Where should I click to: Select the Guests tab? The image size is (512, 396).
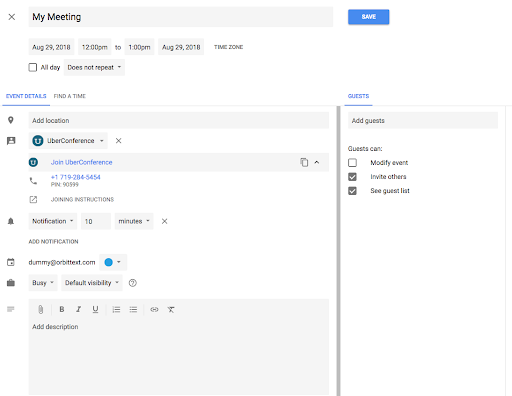pos(358,96)
